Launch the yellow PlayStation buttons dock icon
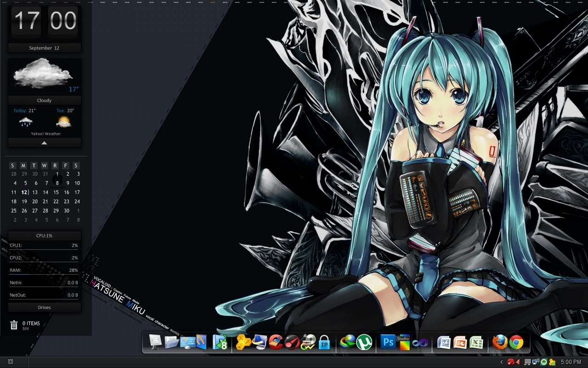 243,342
